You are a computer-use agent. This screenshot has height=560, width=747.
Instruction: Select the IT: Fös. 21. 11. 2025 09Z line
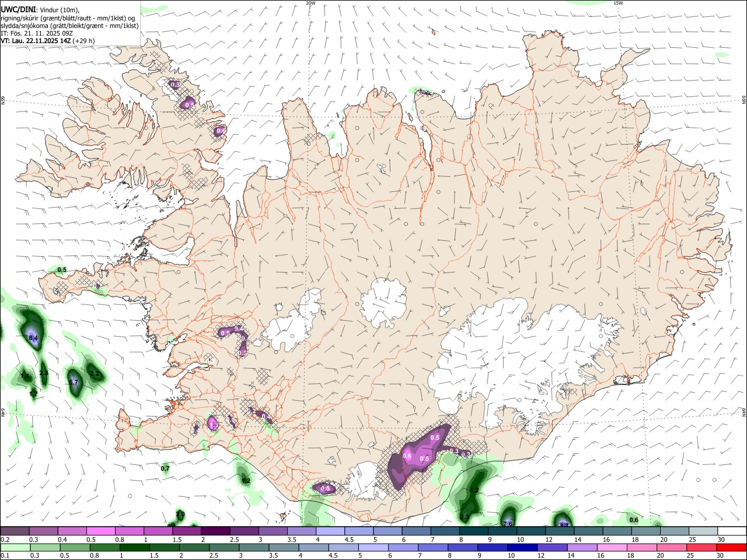(37, 33)
